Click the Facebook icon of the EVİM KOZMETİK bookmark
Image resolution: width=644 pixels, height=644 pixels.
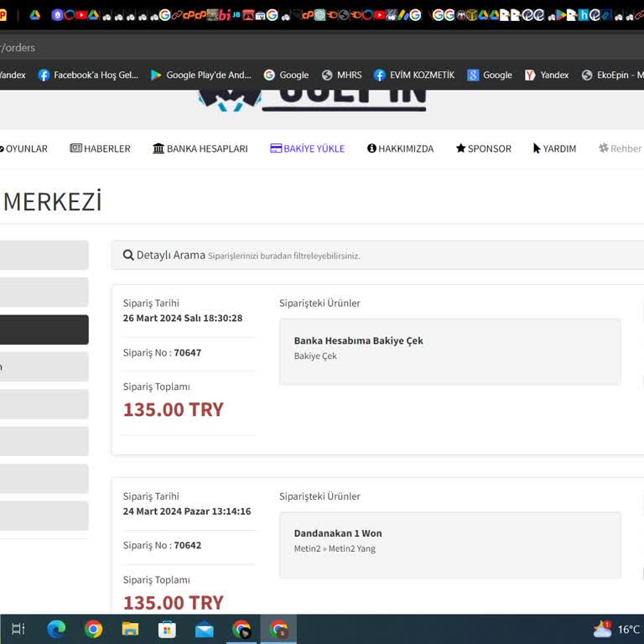pos(380,75)
